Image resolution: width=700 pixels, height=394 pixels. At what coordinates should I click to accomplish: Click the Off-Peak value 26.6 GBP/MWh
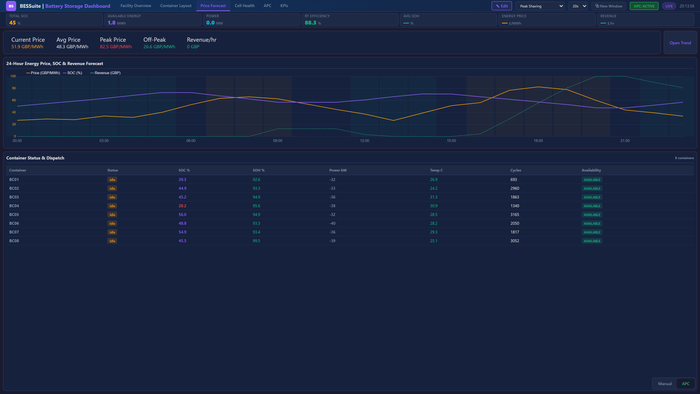coord(159,47)
